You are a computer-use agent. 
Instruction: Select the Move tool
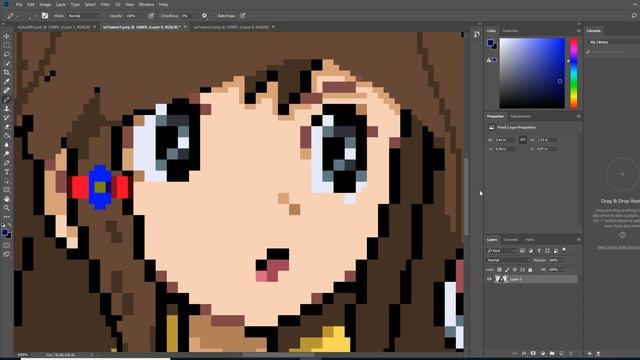tap(7, 36)
